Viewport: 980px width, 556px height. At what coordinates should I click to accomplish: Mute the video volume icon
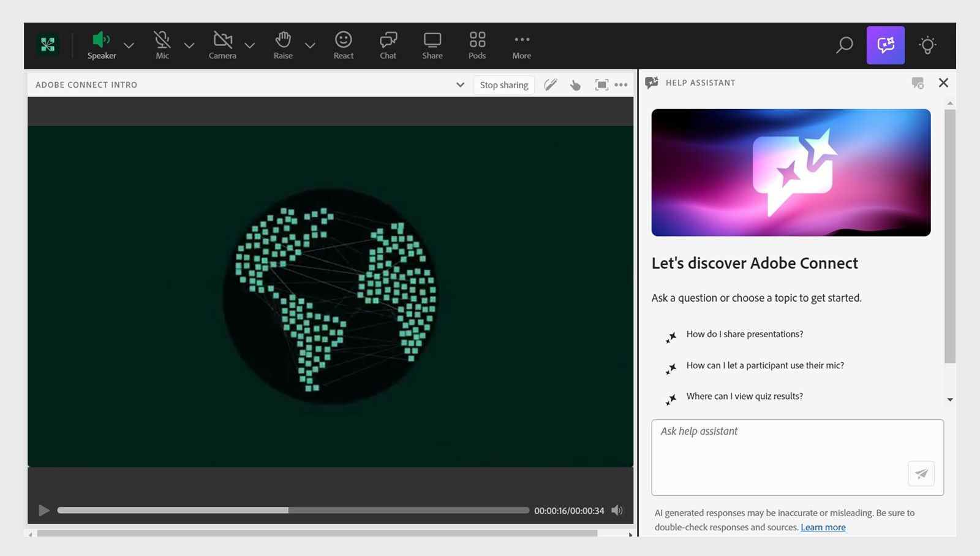pos(617,510)
